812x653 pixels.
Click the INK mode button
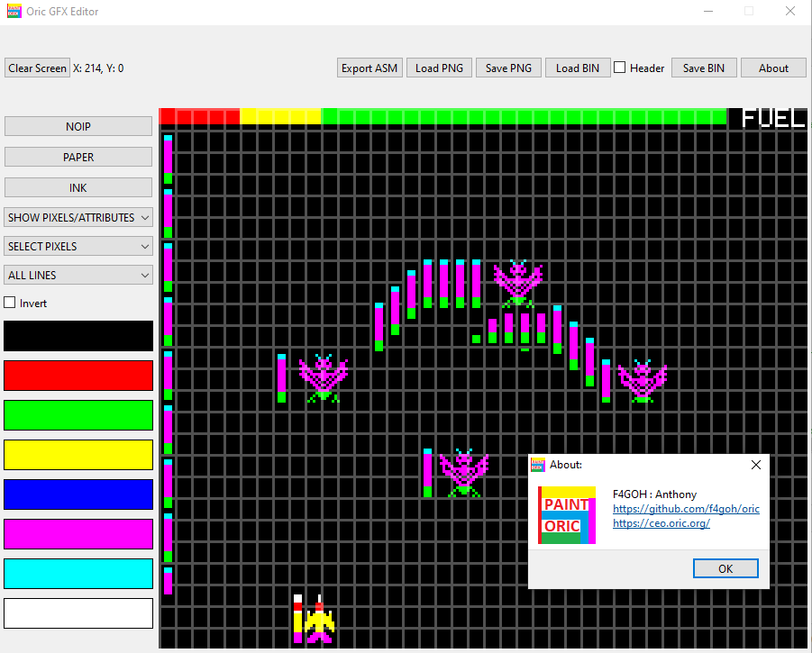[x=78, y=187]
